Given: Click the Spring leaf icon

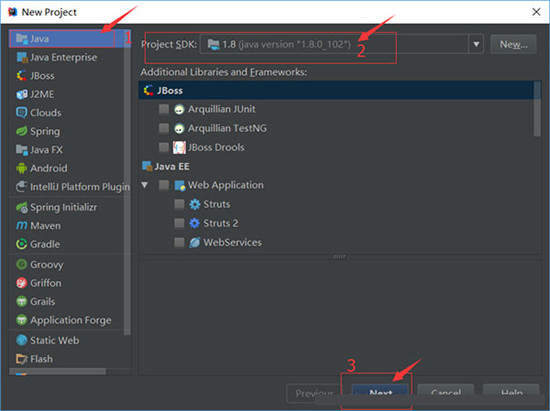Looking at the screenshot, I should coord(22,131).
